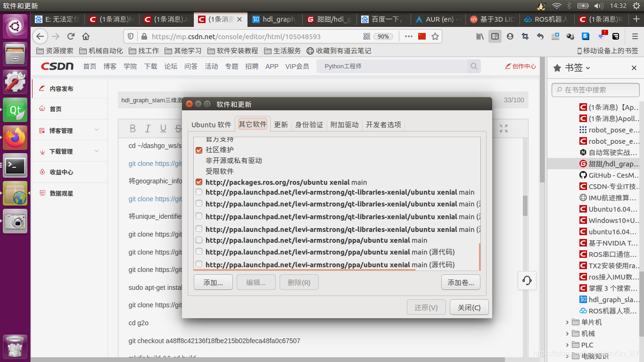Uncheck the 社区维护 source checkbox
The height and width of the screenshot is (362, 644).
(199, 149)
